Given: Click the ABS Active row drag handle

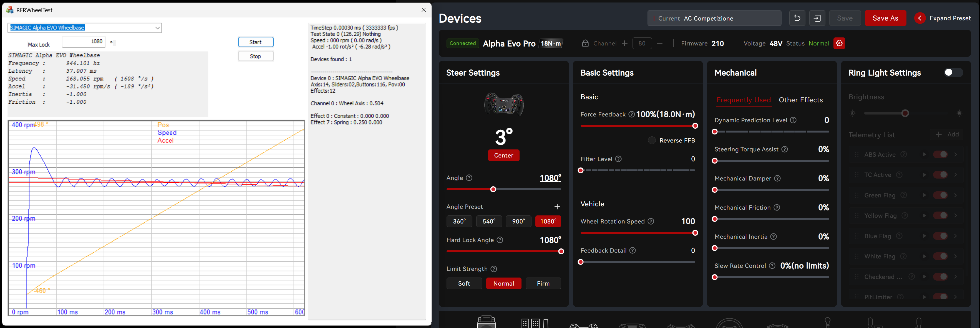Looking at the screenshot, I should [x=857, y=154].
